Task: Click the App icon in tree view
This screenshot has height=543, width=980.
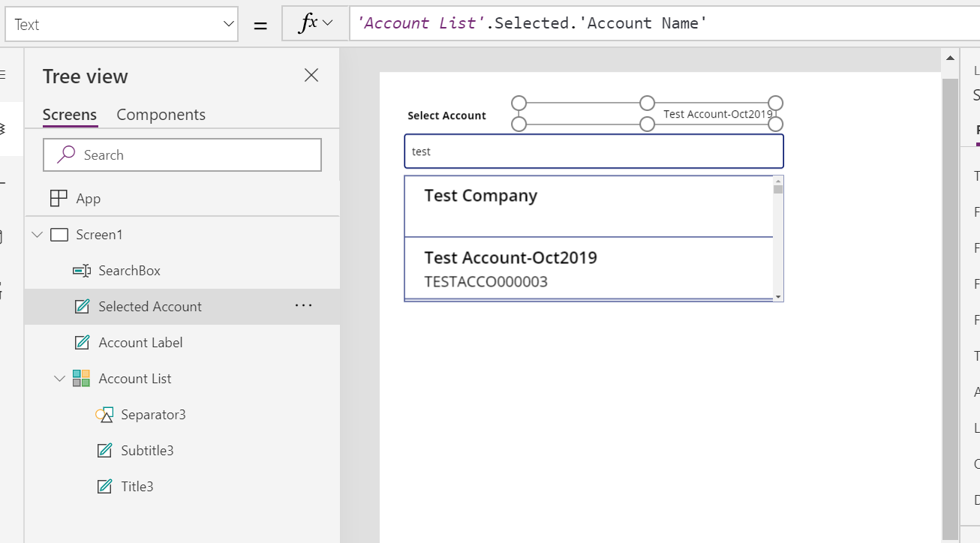Action: point(59,199)
